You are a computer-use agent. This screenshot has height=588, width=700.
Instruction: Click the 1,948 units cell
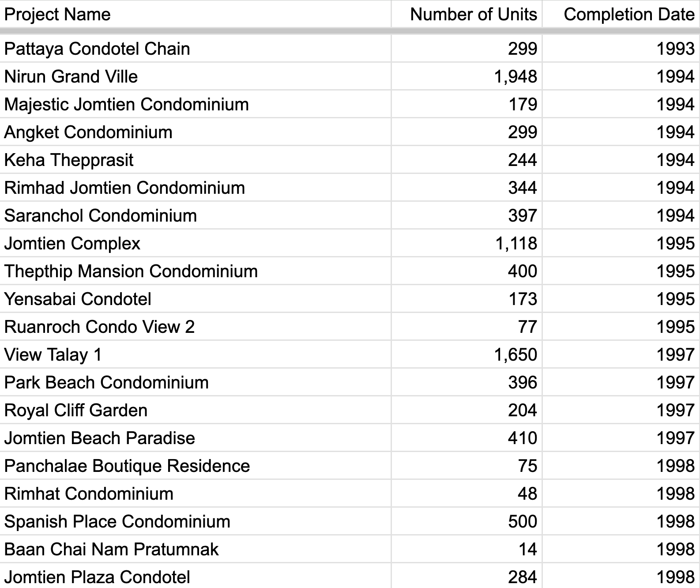(x=467, y=76)
